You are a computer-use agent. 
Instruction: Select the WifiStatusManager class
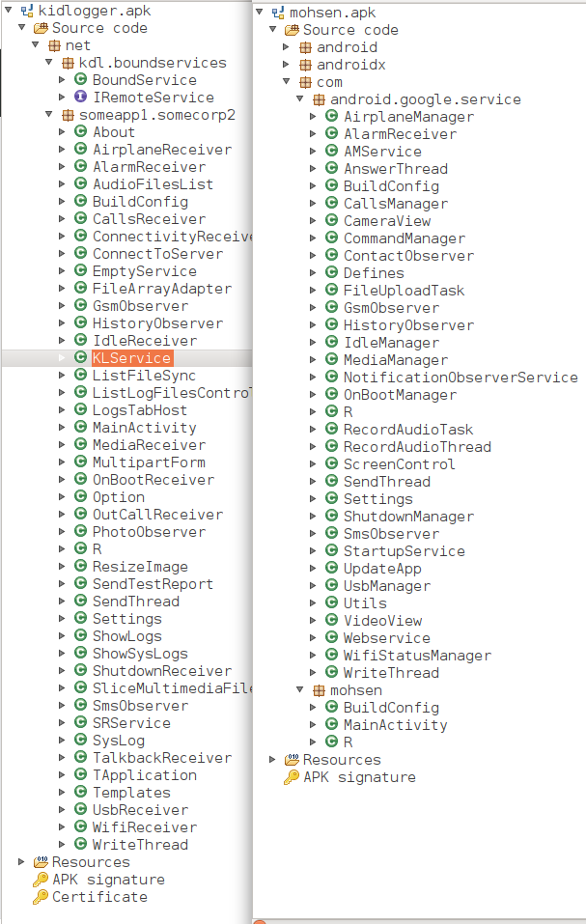(x=418, y=656)
